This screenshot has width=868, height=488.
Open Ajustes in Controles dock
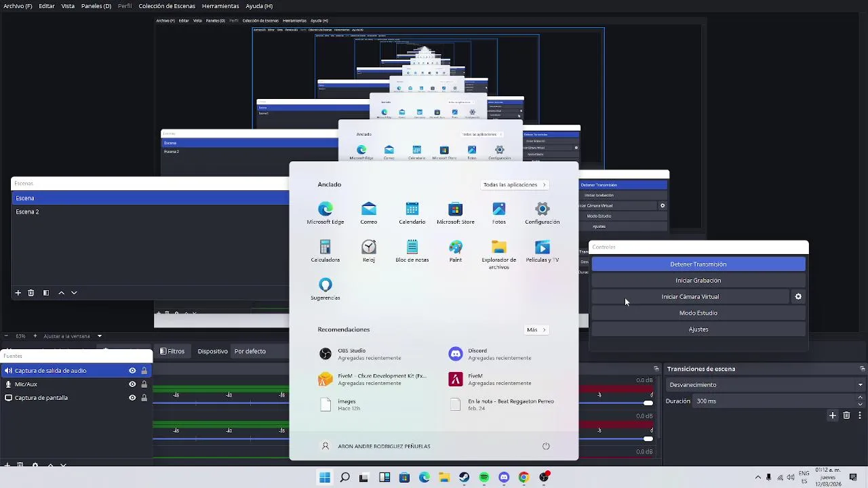(698, 329)
